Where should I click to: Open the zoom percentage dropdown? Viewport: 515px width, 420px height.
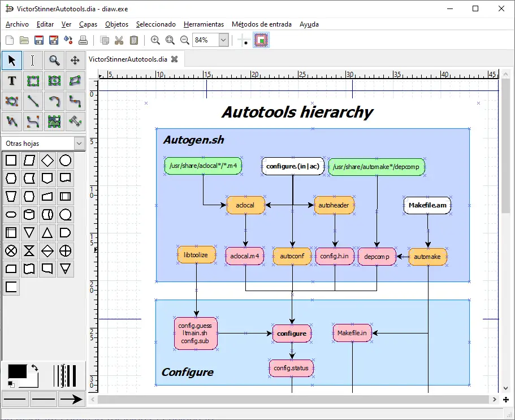click(223, 40)
